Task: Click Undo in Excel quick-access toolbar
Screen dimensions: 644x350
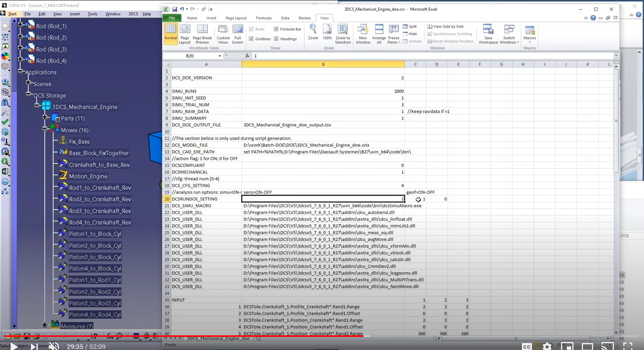Action: click(x=182, y=9)
